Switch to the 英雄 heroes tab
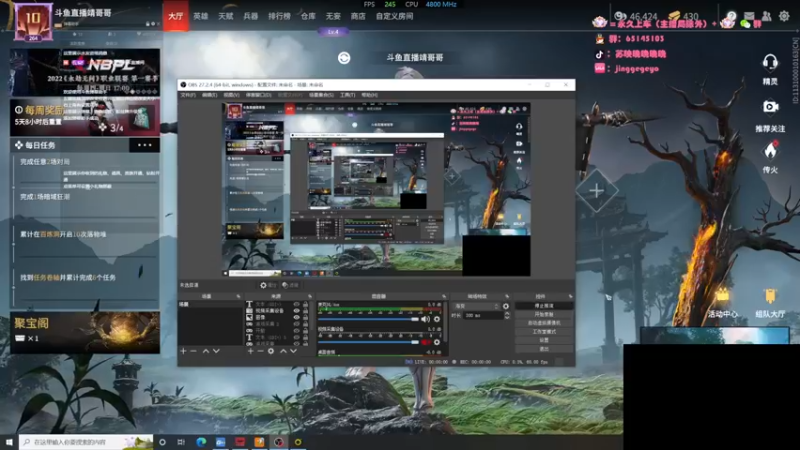Viewport: 800px width, 450px height. click(x=201, y=16)
